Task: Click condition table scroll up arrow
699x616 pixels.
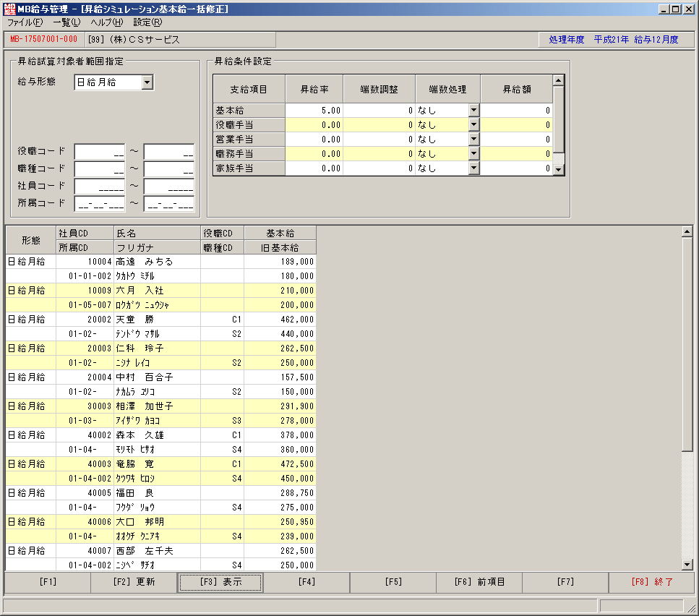Action: click(x=558, y=80)
